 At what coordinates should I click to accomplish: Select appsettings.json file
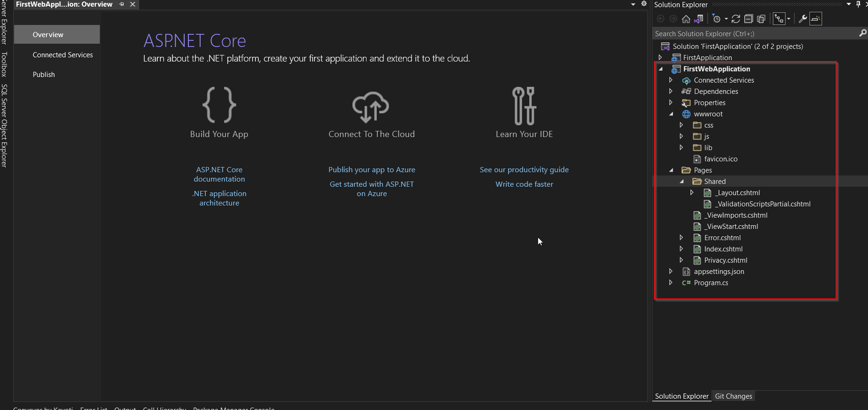tap(719, 272)
